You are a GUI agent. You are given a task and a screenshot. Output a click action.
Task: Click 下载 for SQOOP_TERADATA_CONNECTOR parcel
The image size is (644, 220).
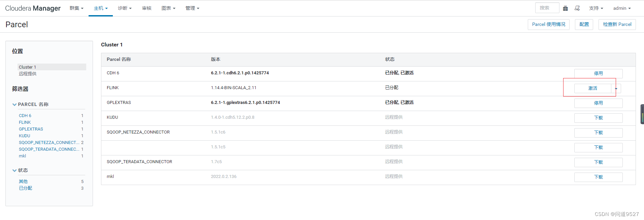pos(598,162)
